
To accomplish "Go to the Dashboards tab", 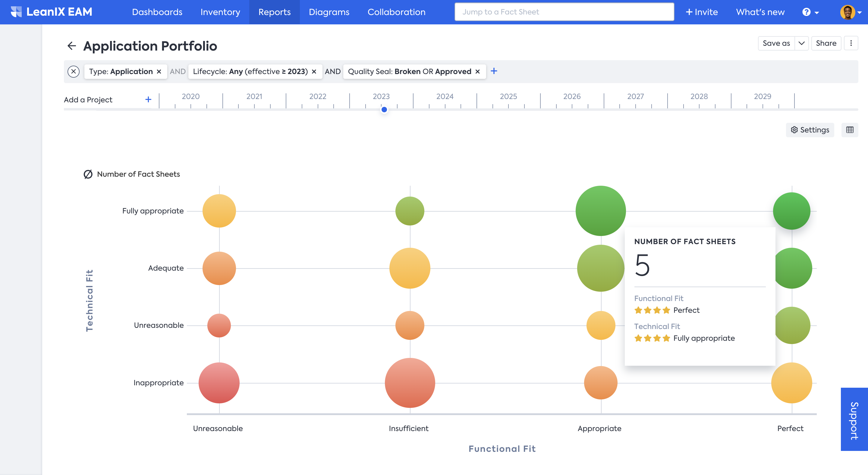I will click(157, 12).
